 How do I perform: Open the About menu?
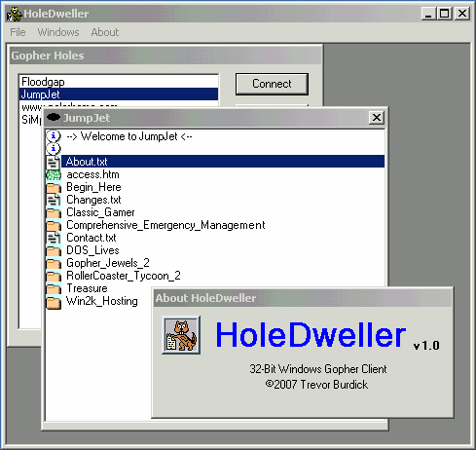105,32
